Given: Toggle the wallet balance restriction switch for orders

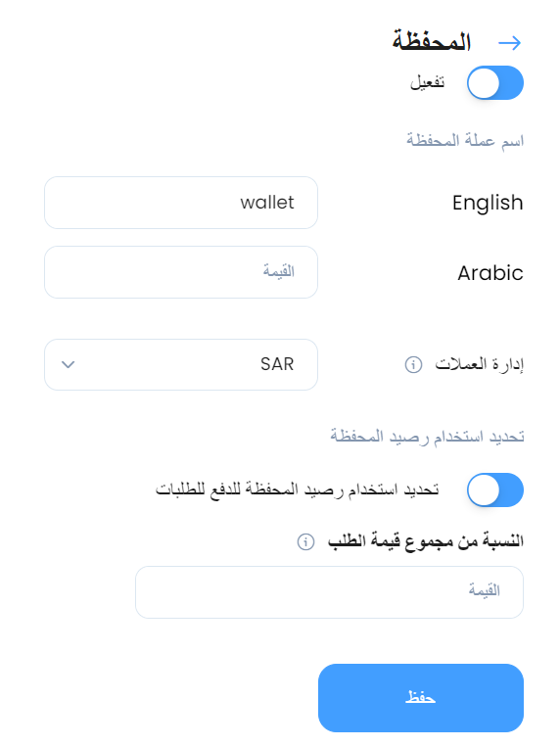Looking at the screenshot, I should click(x=495, y=490).
